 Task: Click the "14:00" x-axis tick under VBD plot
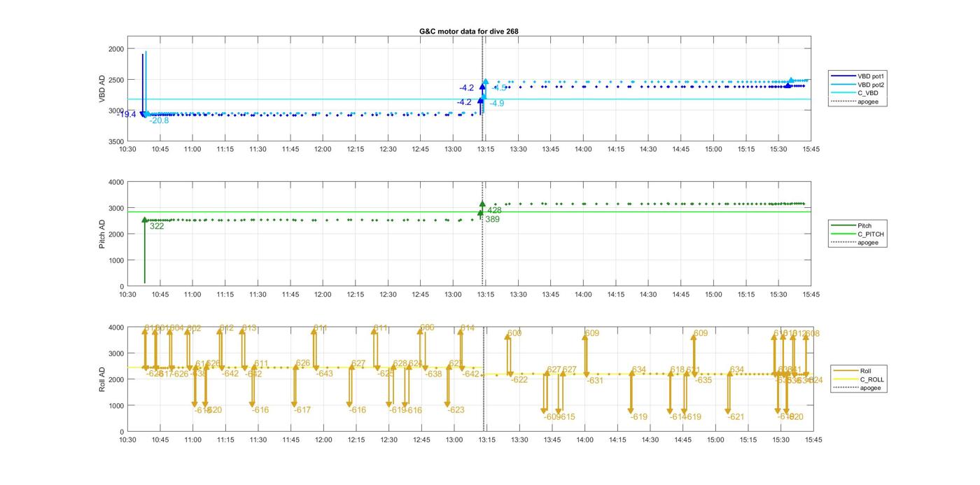tap(583, 149)
